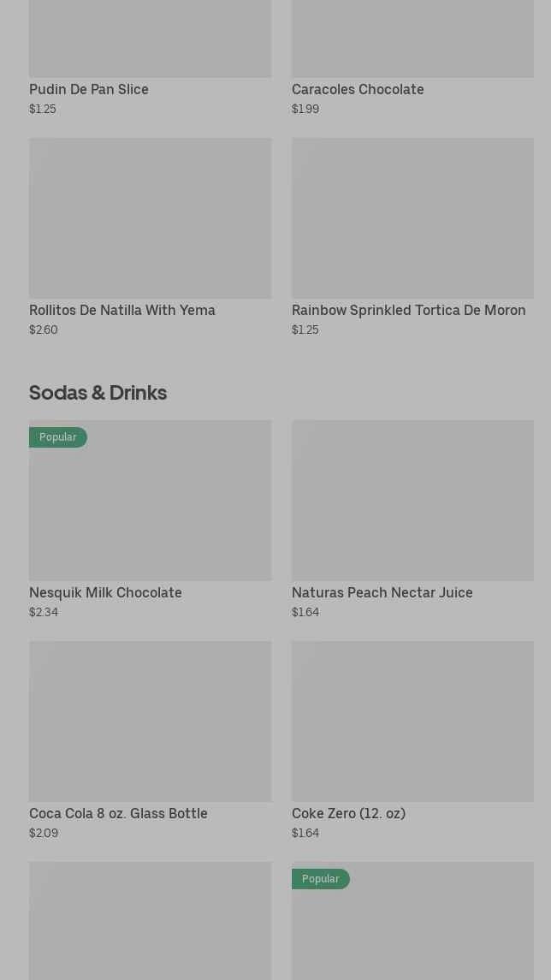Click the Coke Zero (12. oz) image
The width and height of the screenshot is (551, 980).
point(412,722)
